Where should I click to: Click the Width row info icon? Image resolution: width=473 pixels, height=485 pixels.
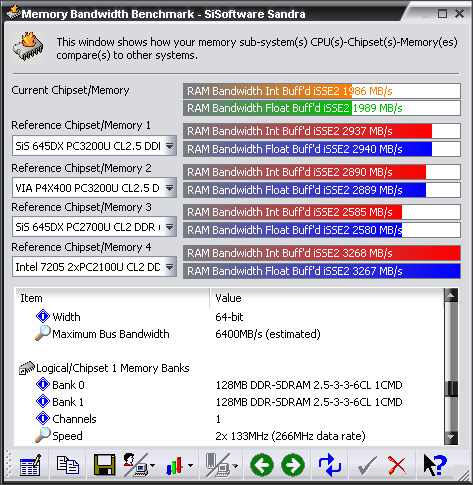pyautogui.click(x=43, y=316)
